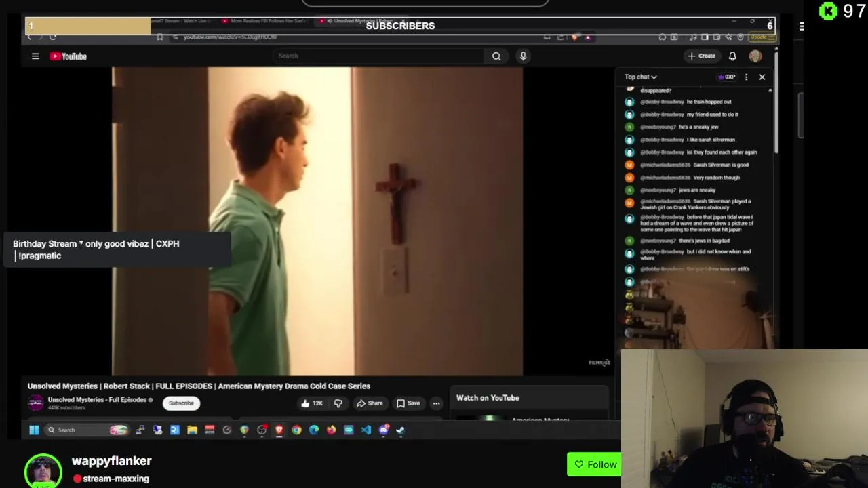The width and height of the screenshot is (868, 488).
Task: Open Unsolved Mysteries channel avatar
Action: [x=35, y=403]
